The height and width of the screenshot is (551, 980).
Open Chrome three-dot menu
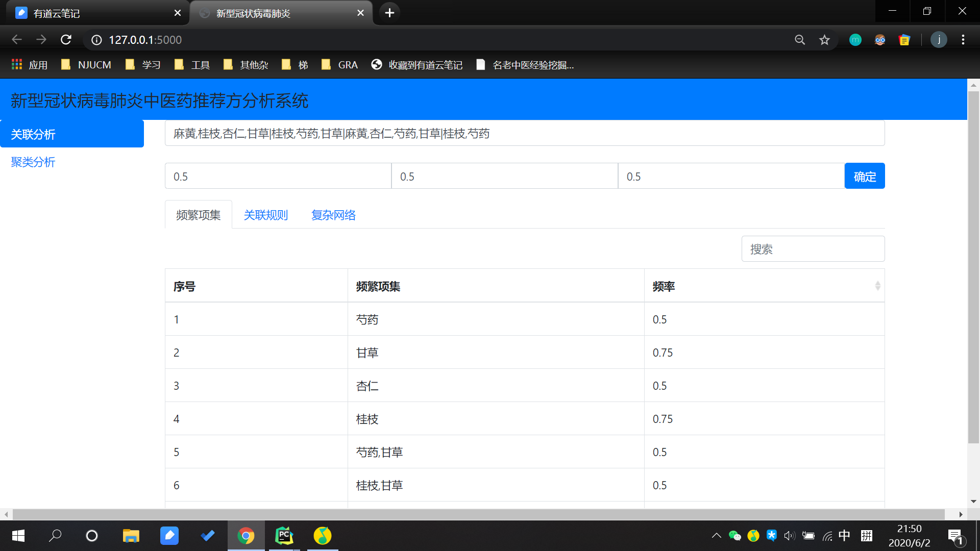tap(963, 40)
